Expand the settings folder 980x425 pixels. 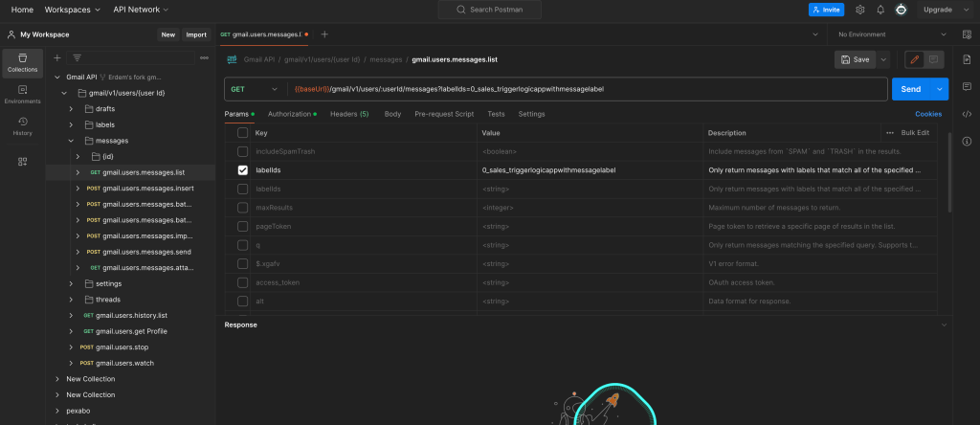click(71, 283)
